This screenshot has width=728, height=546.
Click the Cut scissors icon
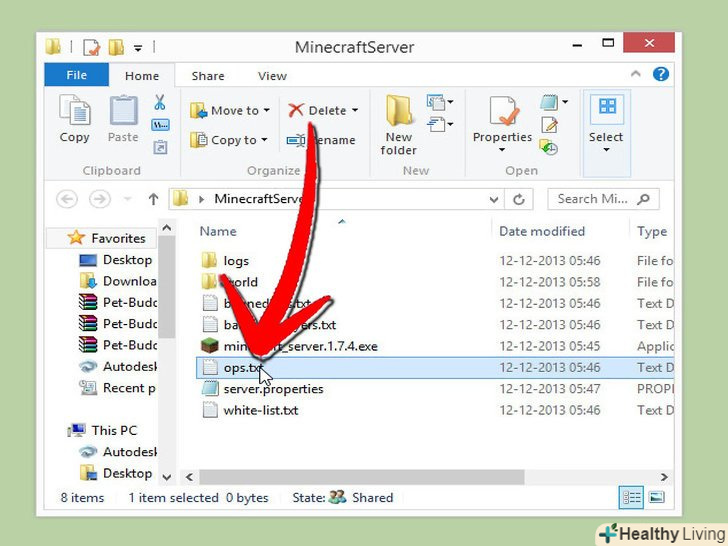pos(160,102)
